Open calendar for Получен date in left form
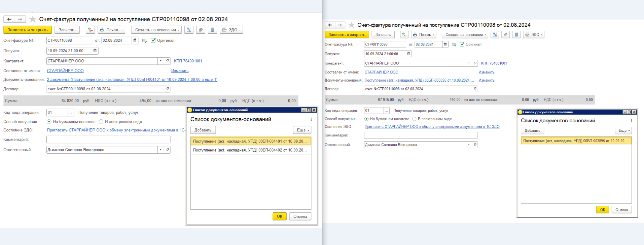Image resolution: width=644 pixels, height=245 pixels. [95, 51]
